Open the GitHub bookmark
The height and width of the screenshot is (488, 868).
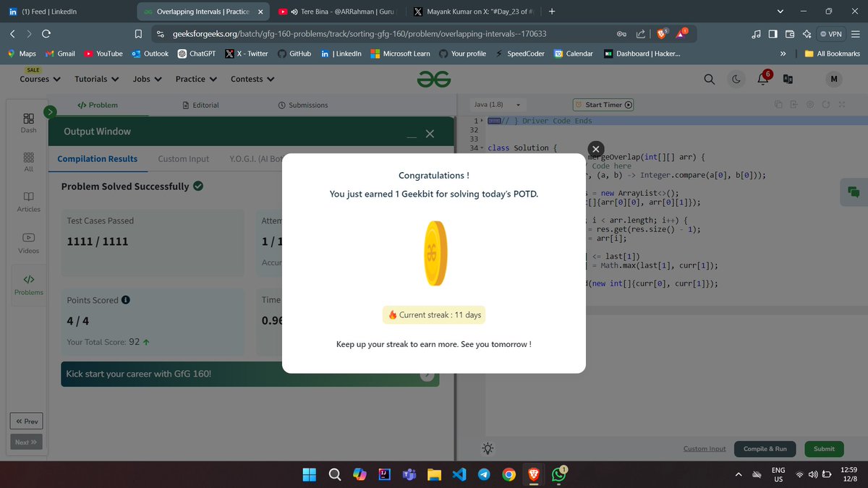coord(294,53)
